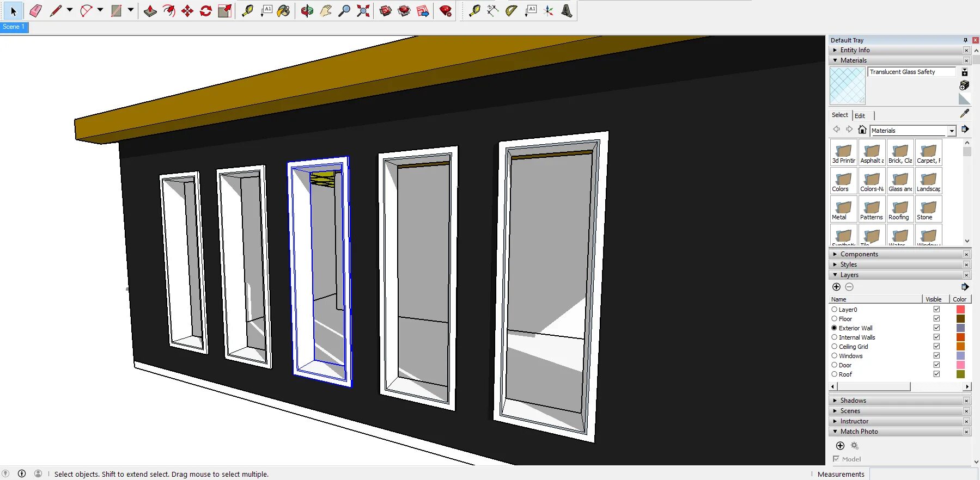
Task: Add a new layer with plus button
Action: tap(837, 287)
